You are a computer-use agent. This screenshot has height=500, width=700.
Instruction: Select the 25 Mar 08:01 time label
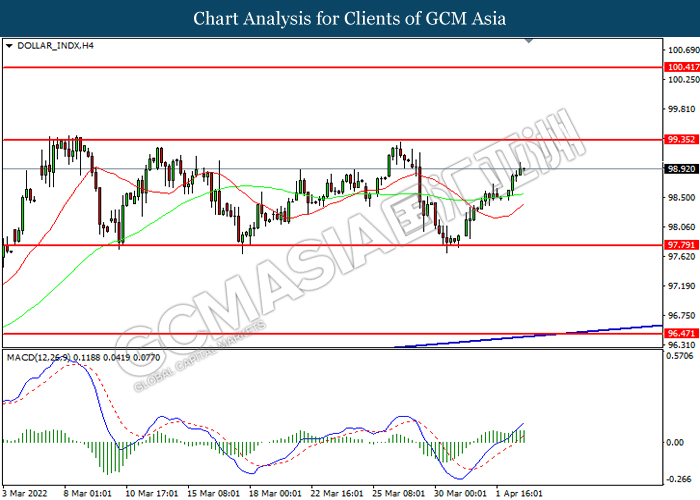click(398, 493)
